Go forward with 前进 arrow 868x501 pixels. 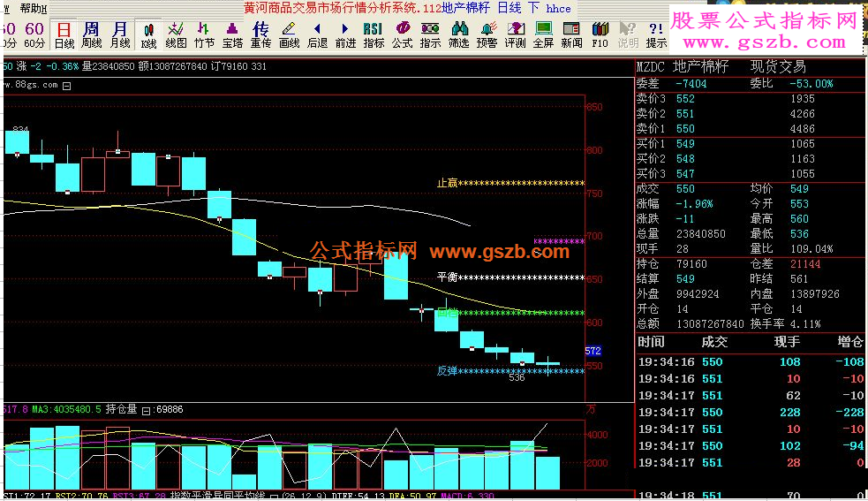345,34
